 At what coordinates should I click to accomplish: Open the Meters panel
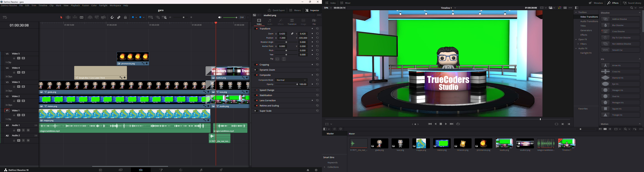295,10
